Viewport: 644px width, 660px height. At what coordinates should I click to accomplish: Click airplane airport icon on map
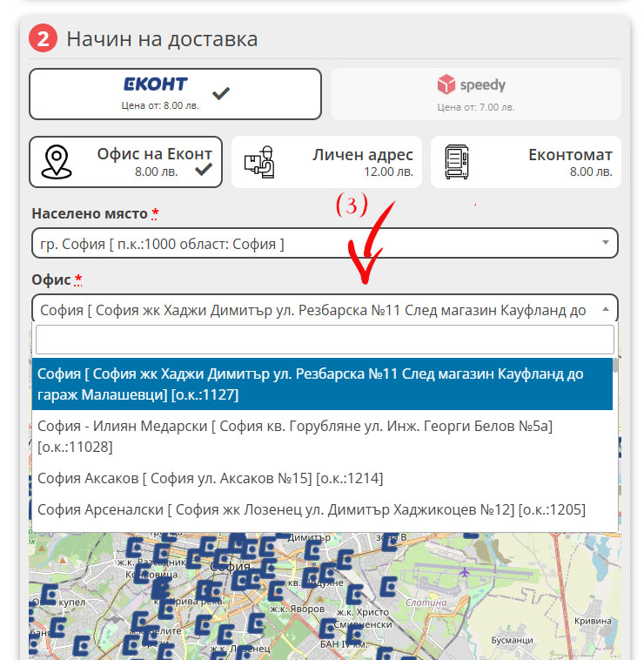click(465, 572)
